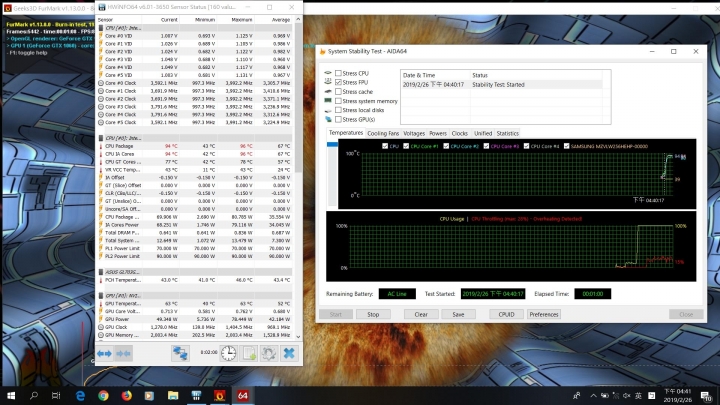Launch Google Chrome from the taskbar
Viewport: 720px width, 405px height.
103,395
